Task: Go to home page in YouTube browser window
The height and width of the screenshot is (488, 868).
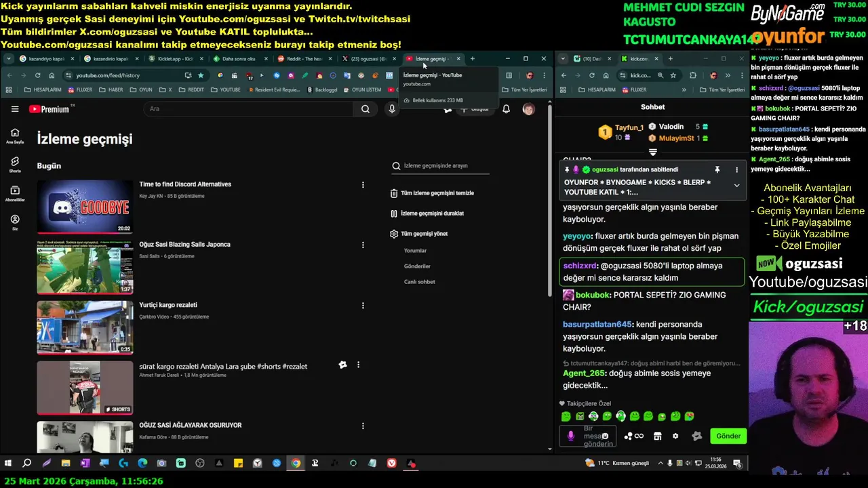Action: 52,75
